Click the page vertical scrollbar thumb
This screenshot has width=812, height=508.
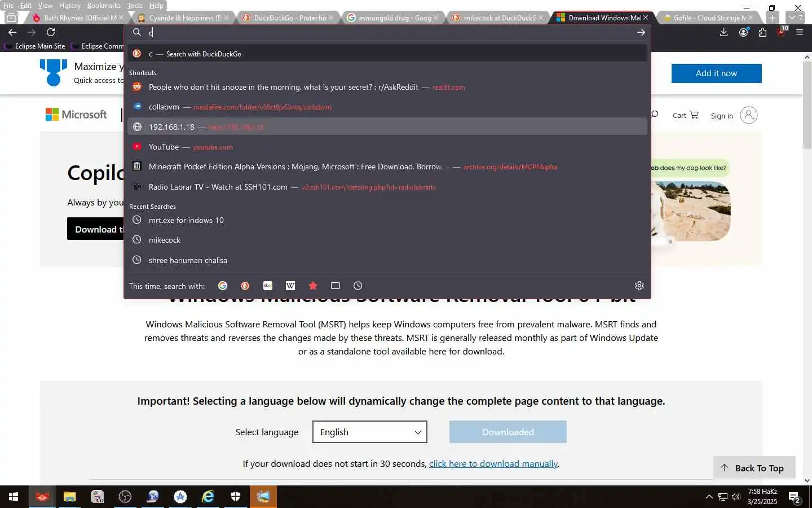(807, 104)
